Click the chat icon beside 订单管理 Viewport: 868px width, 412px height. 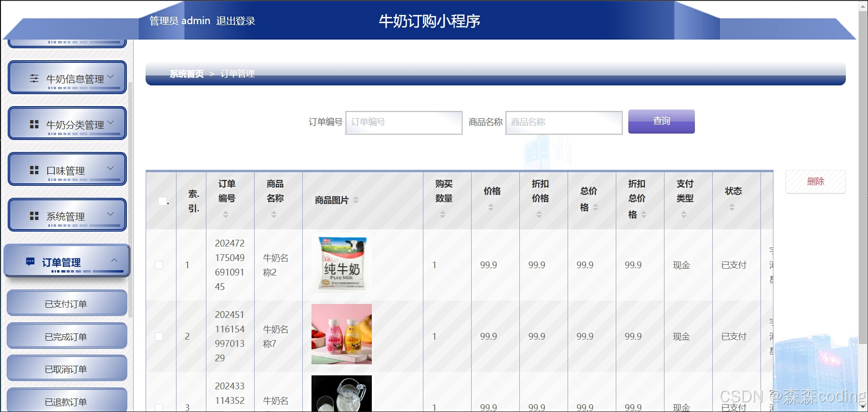click(30, 261)
